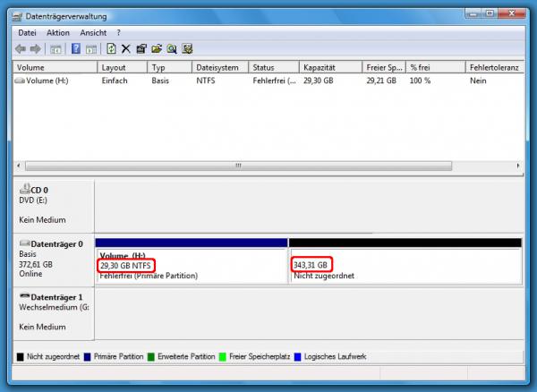
Task: Minimize the Datenträgerverwaltung window
Action: [474, 14]
